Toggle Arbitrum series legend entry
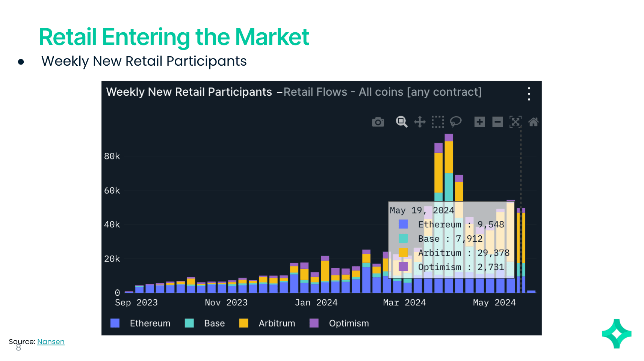The width and height of the screenshot is (644, 361). click(277, 323)
